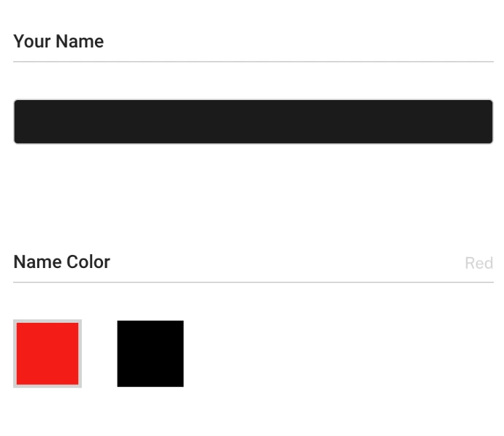Image resolution: width=504 pixels, height=436 pixels.
Task: Select the black name color swatch
Action: click(150, 353)
